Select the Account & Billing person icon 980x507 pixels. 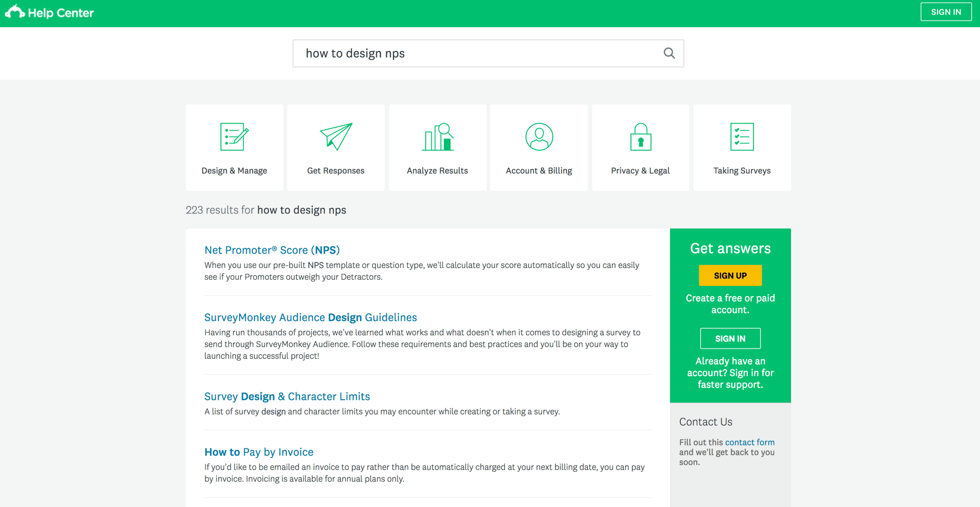pyautogui.click(x=538, y=136)
